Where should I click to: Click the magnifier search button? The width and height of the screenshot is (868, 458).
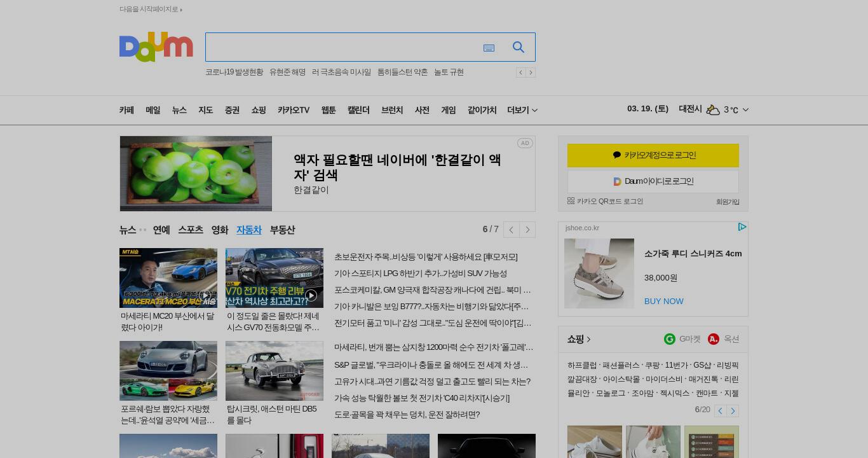click(x=519, y=47)
